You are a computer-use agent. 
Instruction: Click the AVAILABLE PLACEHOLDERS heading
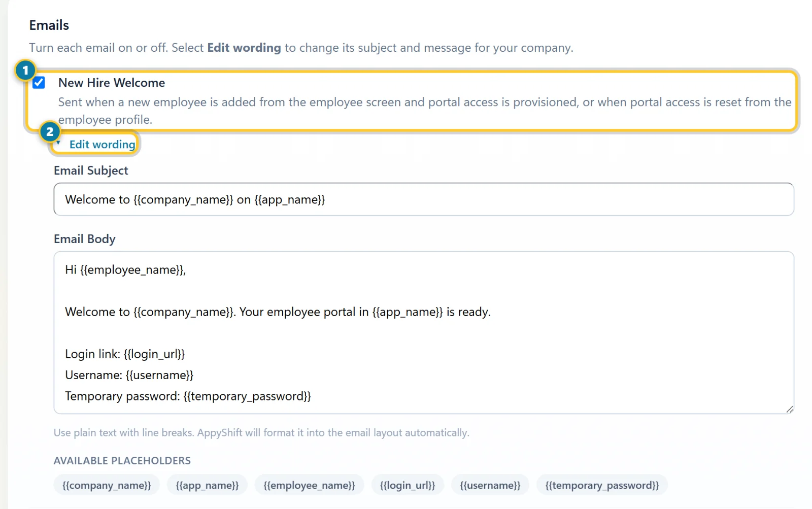pyautogui.click(x=122, y=461)
